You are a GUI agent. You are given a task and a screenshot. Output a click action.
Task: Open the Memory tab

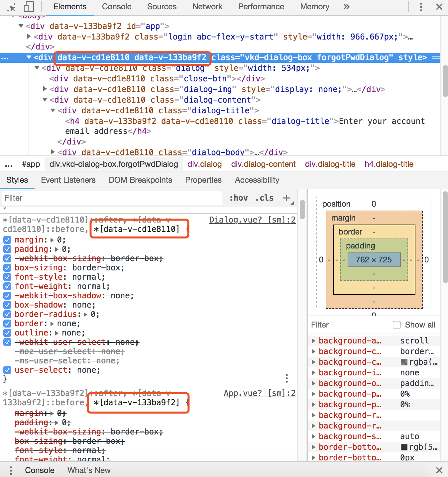coord(315,7)
